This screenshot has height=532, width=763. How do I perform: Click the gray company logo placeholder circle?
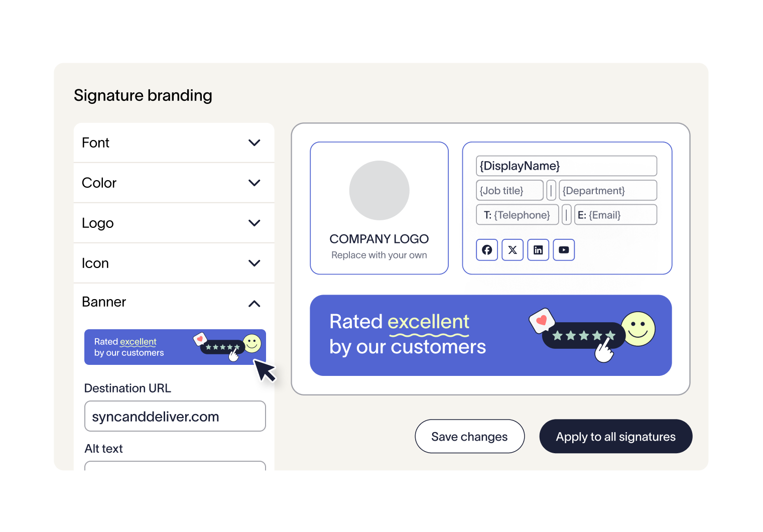pyautogui.click(x=379, y=190)
